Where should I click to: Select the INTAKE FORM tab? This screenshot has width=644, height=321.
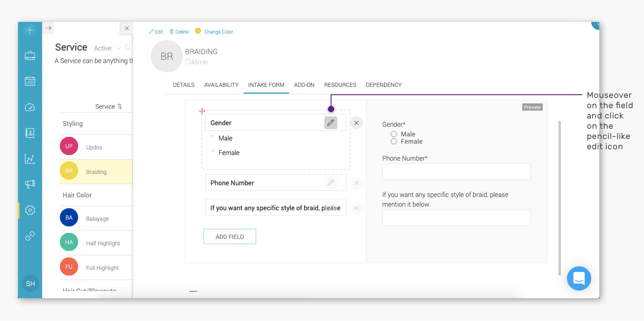[266, 85]
